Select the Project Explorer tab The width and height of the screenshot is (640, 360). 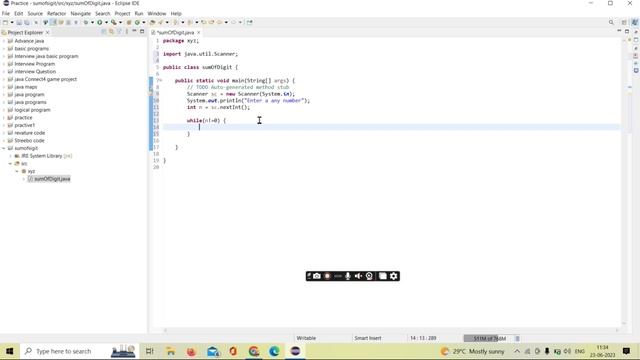pyautogui.click(x=25, y=32)
